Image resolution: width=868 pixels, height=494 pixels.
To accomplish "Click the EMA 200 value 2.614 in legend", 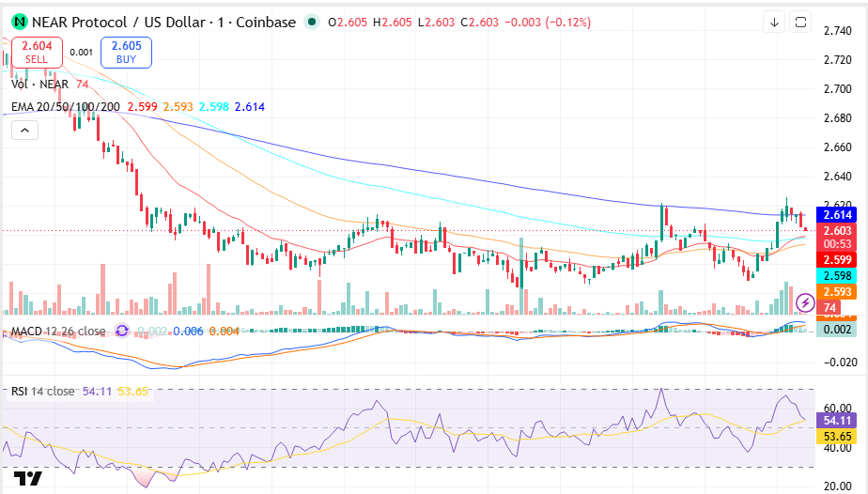I will (x=250, y=107).
